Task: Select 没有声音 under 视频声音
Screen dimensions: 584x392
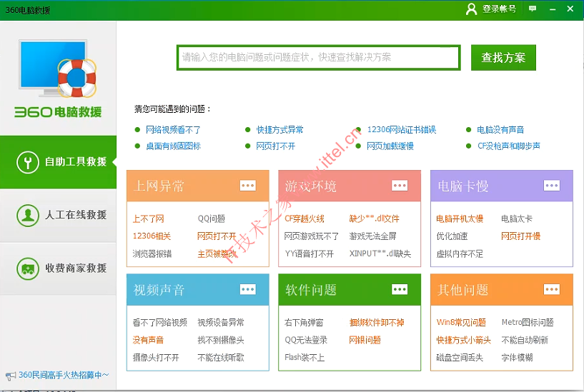Action: [x=148, y=340]
